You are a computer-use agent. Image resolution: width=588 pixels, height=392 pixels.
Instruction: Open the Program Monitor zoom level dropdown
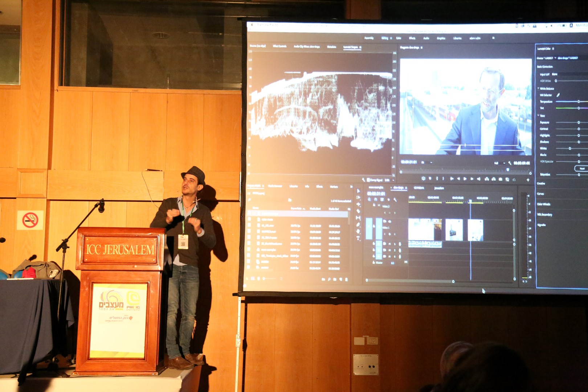[x=426, y=162]
